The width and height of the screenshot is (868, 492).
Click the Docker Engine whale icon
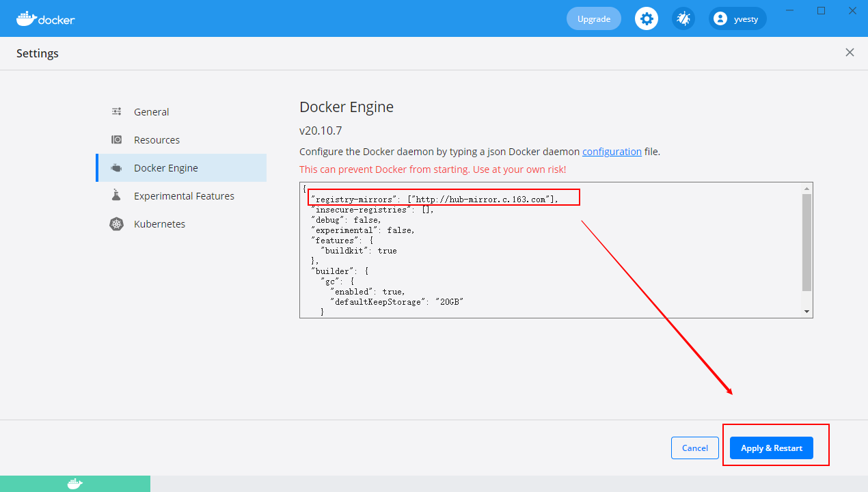click(116, 167)
